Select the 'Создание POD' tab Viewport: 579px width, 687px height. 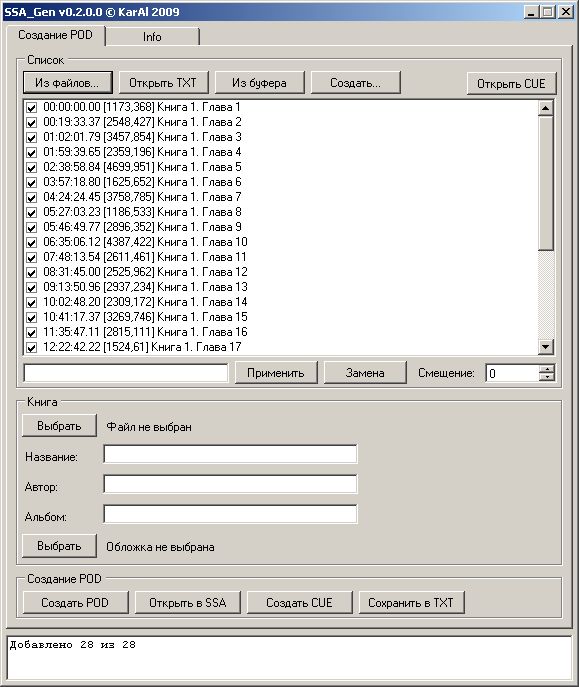[x=55, y=35]
